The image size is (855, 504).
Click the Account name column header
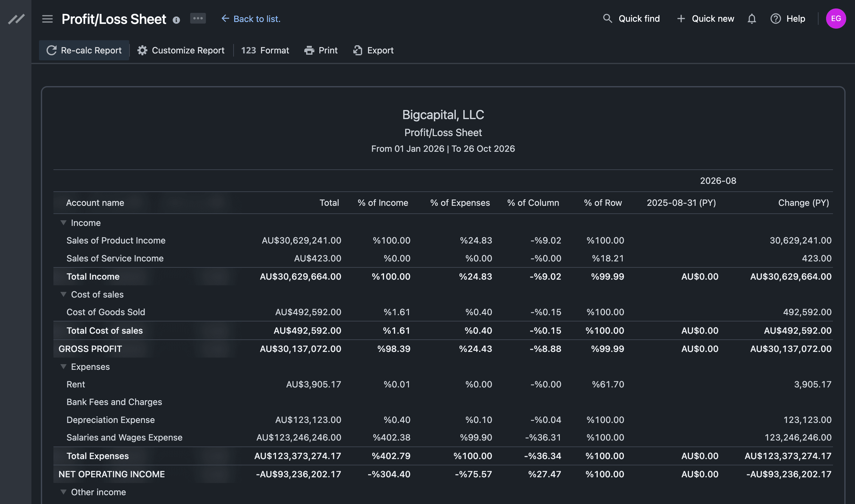click(95, 203)
